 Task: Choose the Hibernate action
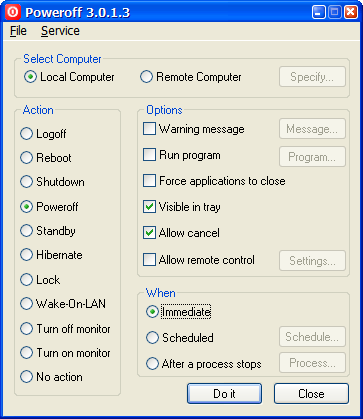[51, 255]
